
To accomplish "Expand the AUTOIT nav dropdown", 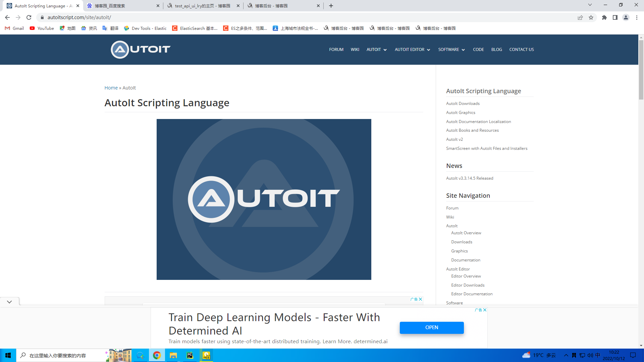I will coord(377,50).
